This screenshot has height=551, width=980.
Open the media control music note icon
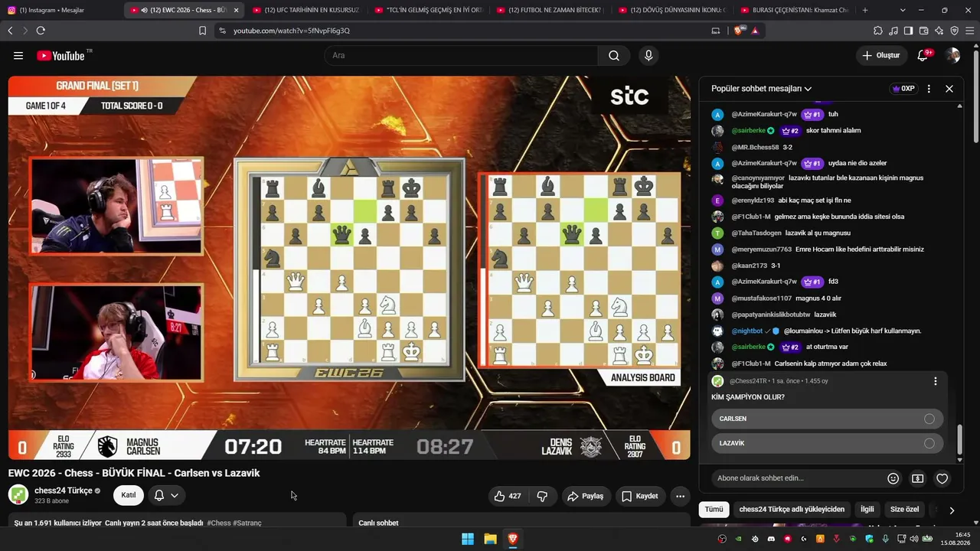point(893,31)
